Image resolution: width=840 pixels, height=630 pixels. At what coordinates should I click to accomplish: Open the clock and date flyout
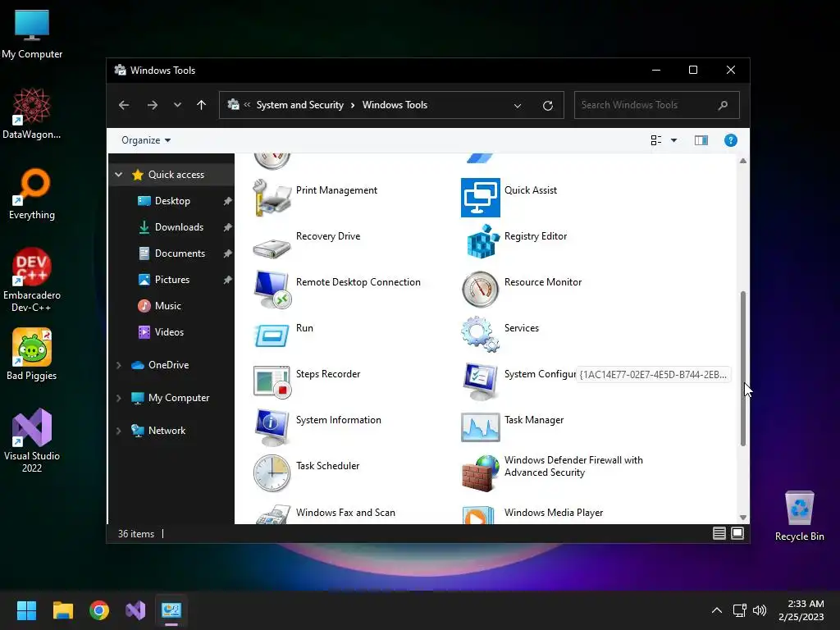(802, 610)
